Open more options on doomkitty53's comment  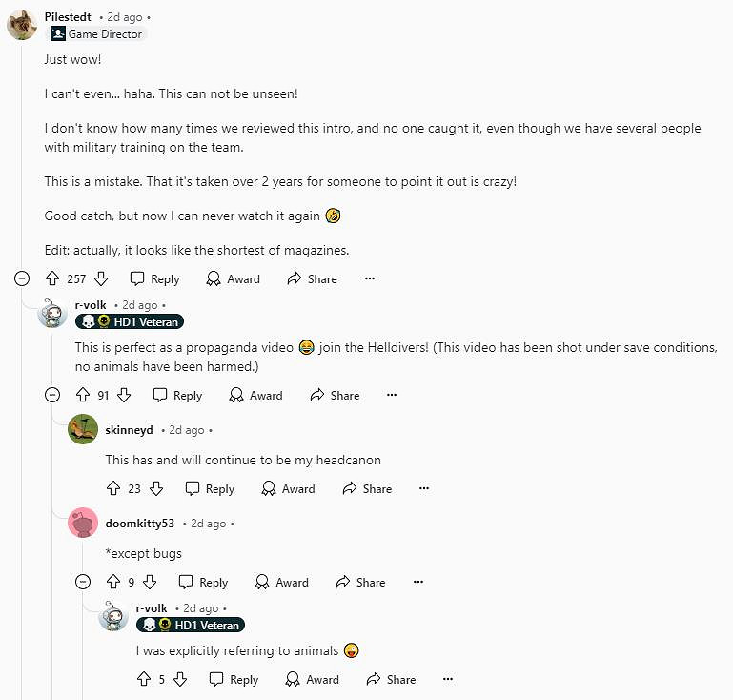point(417,583)
